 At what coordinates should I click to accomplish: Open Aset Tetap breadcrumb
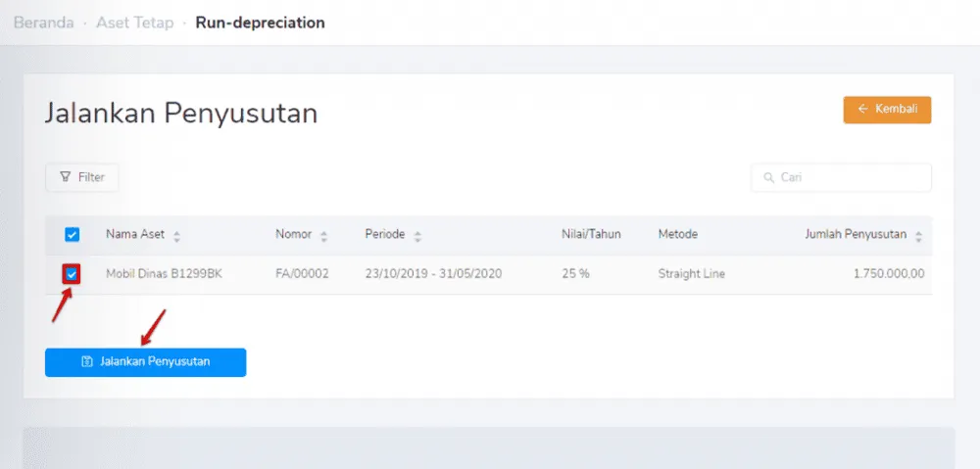click(133, 22)
